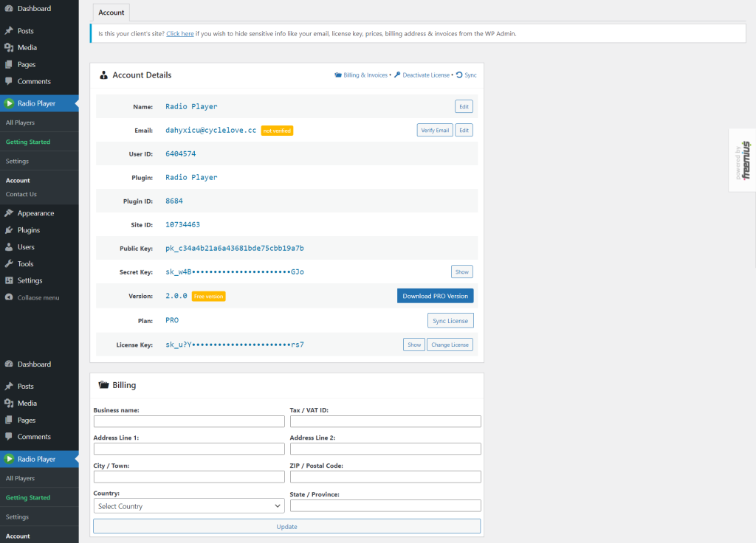Viewport: 756px width, 543px height.
Task: Focus the State / Province field
Action: point(385,505)
